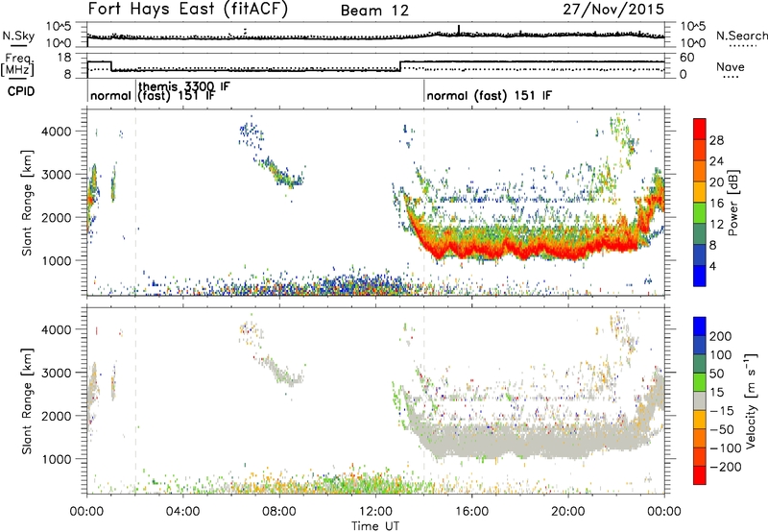Pick the light green segment of power colorbar
The image size is (768, 532).
(700, 213)
